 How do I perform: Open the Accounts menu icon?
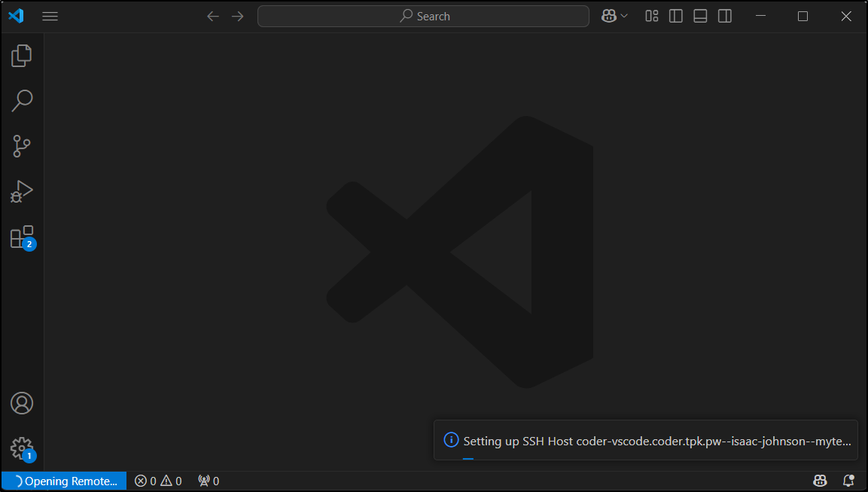pyautogui.click(x=22, y=403)
